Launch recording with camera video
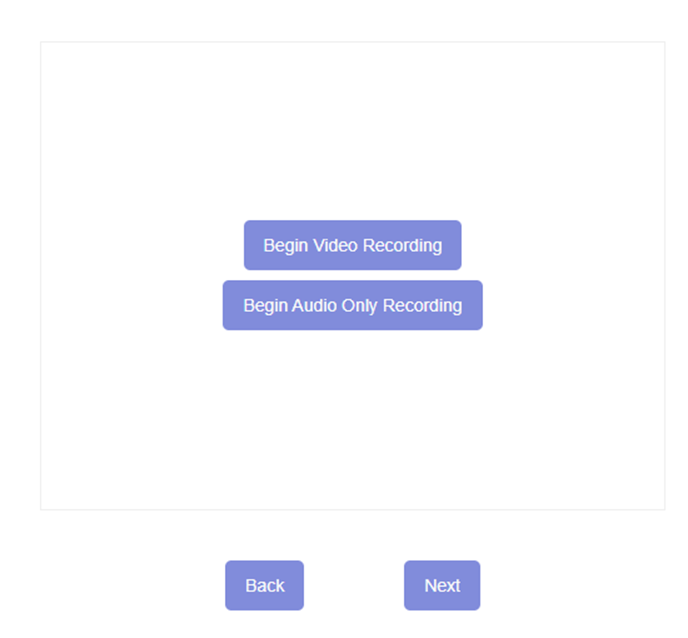This screenshot has height=638, width=688. [x=352, y=245]
